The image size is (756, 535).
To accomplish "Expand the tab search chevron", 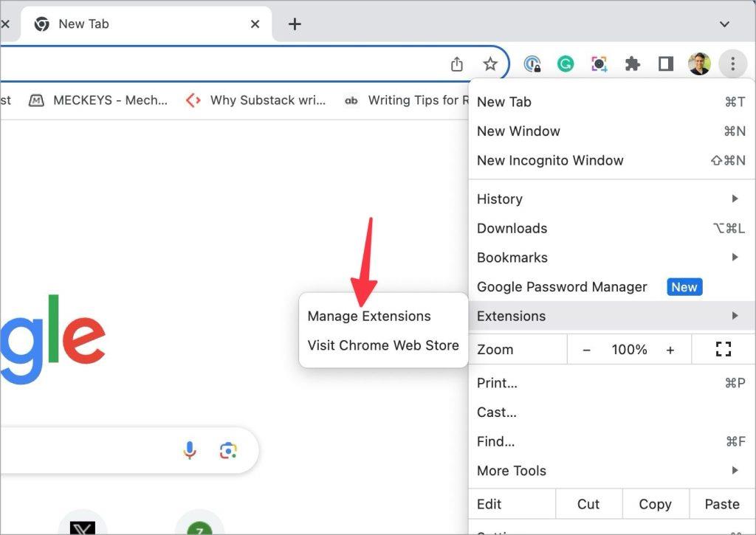I will coord(724,24).
